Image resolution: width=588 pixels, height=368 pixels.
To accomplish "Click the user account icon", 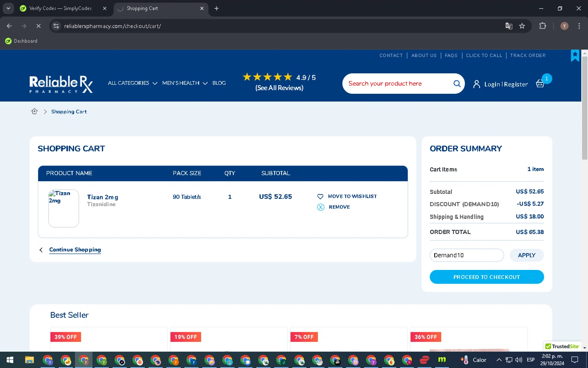I will click(x=476, y=84).
